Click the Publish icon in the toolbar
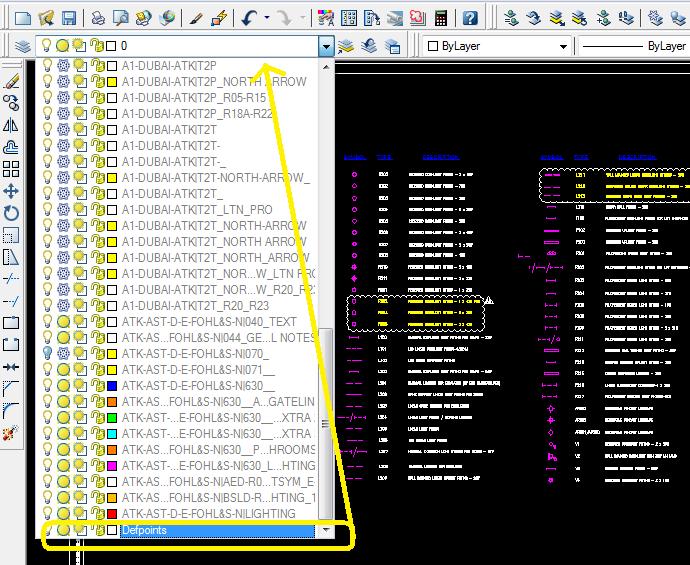690x565 pixels. click(143, 18)
